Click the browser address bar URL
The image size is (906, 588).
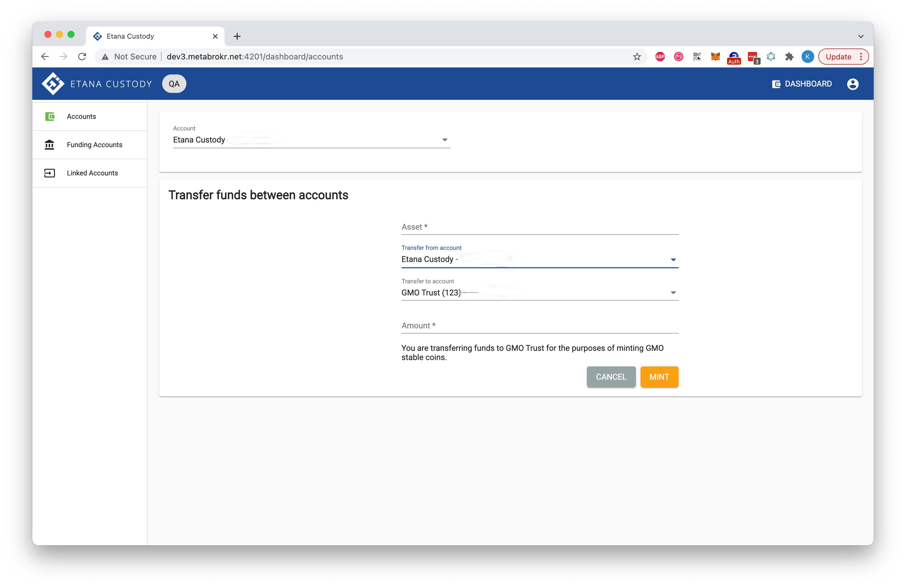click(255, 57)
